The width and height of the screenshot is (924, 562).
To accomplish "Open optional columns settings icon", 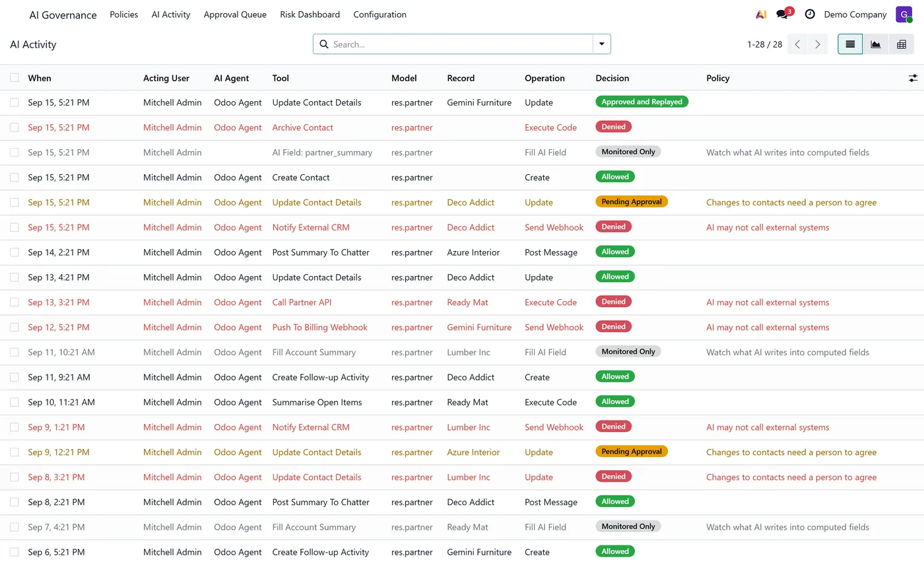I will coord(913,78).
